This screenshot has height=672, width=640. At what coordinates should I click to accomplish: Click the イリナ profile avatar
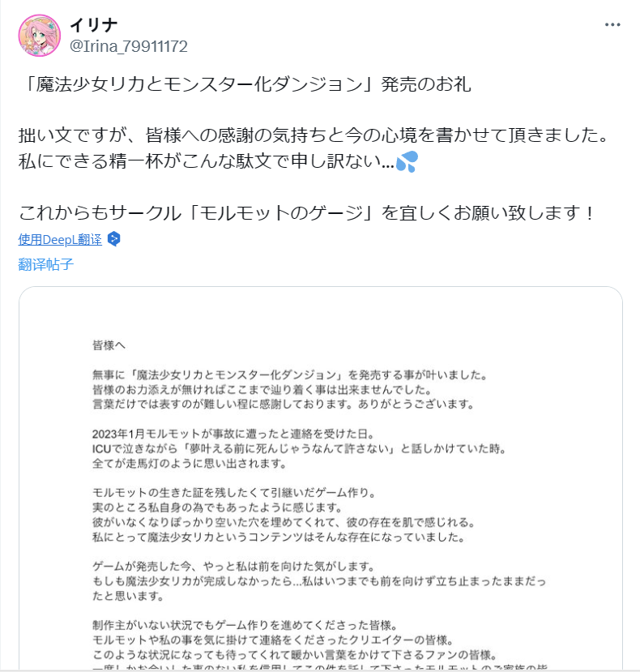click(x=40, y=36)
